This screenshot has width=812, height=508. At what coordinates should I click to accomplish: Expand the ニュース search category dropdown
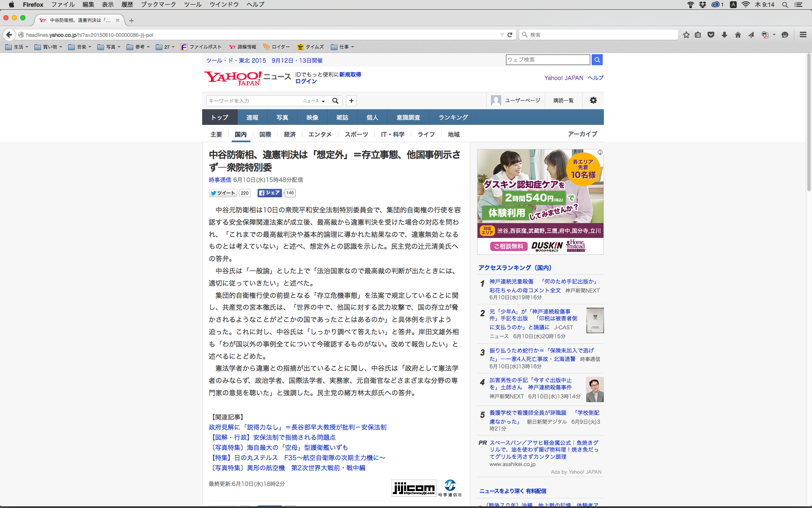coord(314,101)
